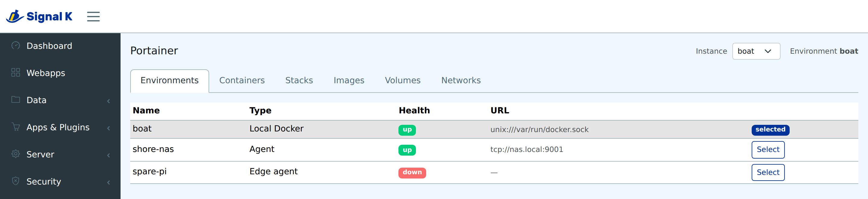The image size is (868, 199).
Task: Click the up health badge for boat
Action: (407, 130)
